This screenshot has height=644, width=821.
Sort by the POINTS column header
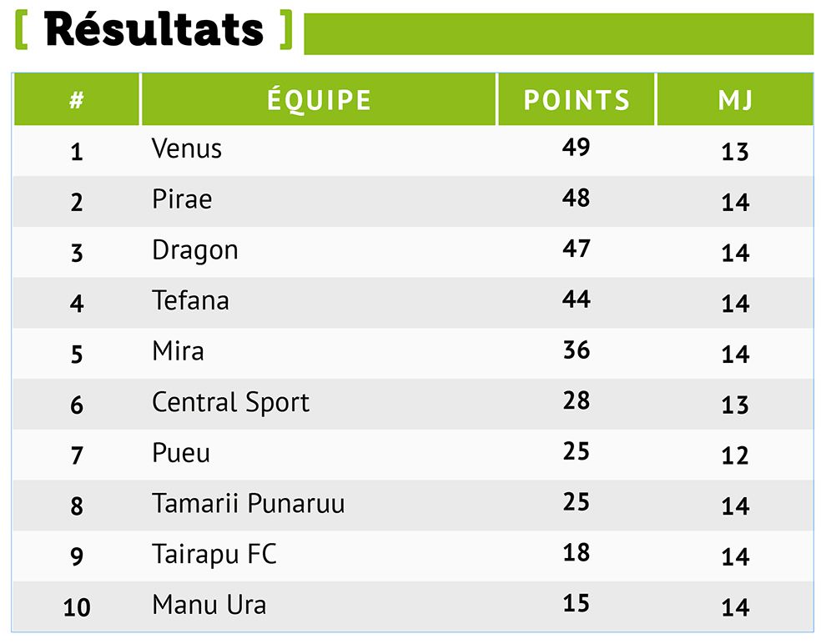[x=577, y=100]
